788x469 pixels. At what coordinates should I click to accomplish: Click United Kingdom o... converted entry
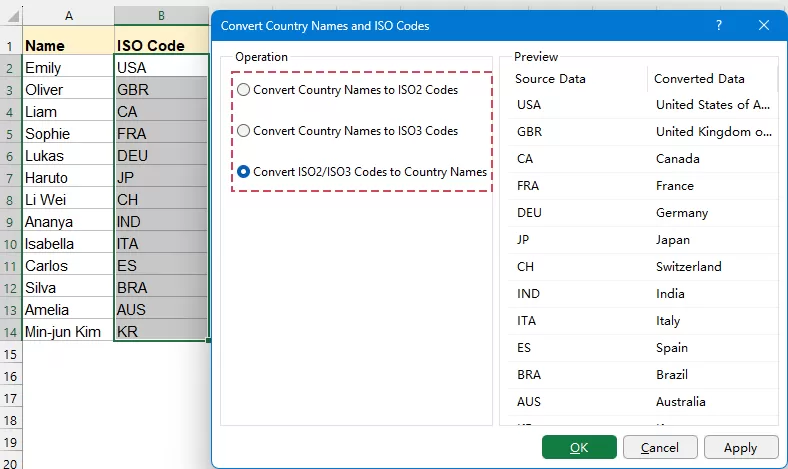(x=714, y=132)
